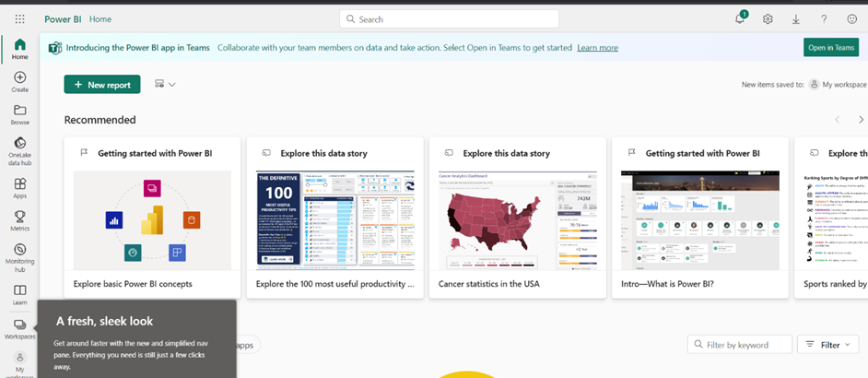Viewport: 868px width, 378px height.
Task: Show next recommended items arrow
Action: (x=861, y=120)
